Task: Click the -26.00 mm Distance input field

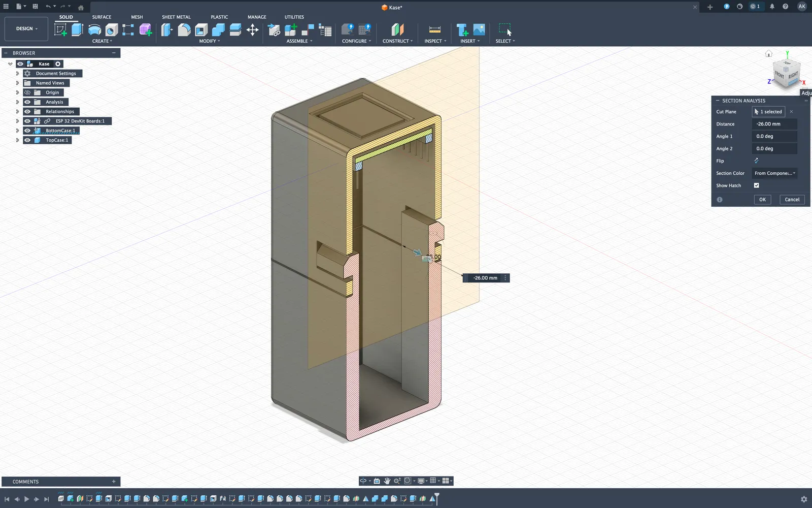Action: 774,123
